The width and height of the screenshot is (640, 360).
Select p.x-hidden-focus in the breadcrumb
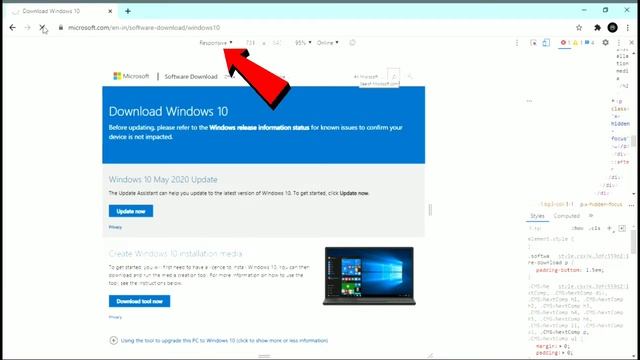[x=601, y=204]
